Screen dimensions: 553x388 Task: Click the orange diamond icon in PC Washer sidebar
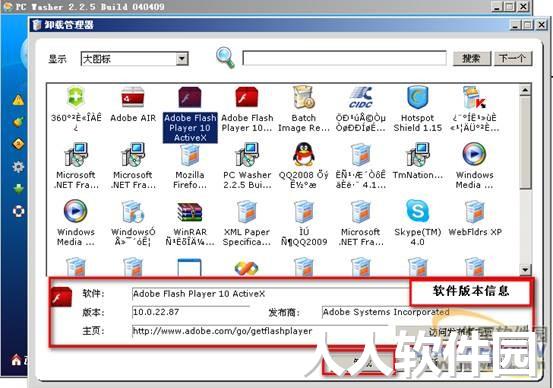18,144
